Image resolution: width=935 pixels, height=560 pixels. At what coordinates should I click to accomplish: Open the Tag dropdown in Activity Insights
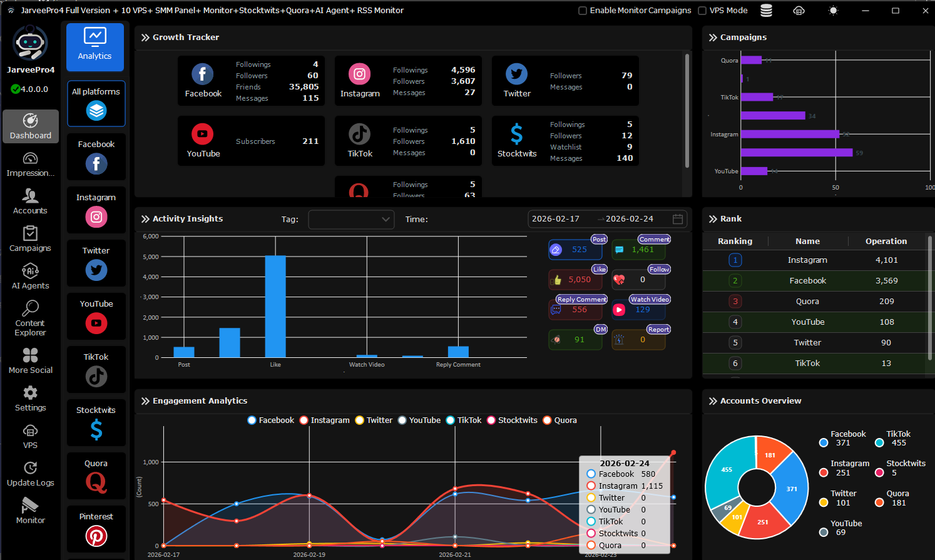[351, 220]
